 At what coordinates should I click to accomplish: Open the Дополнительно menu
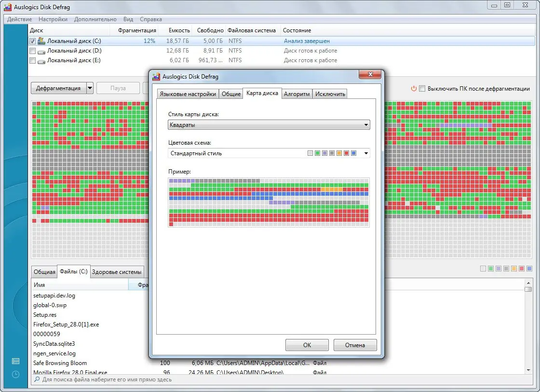(95, 19)
